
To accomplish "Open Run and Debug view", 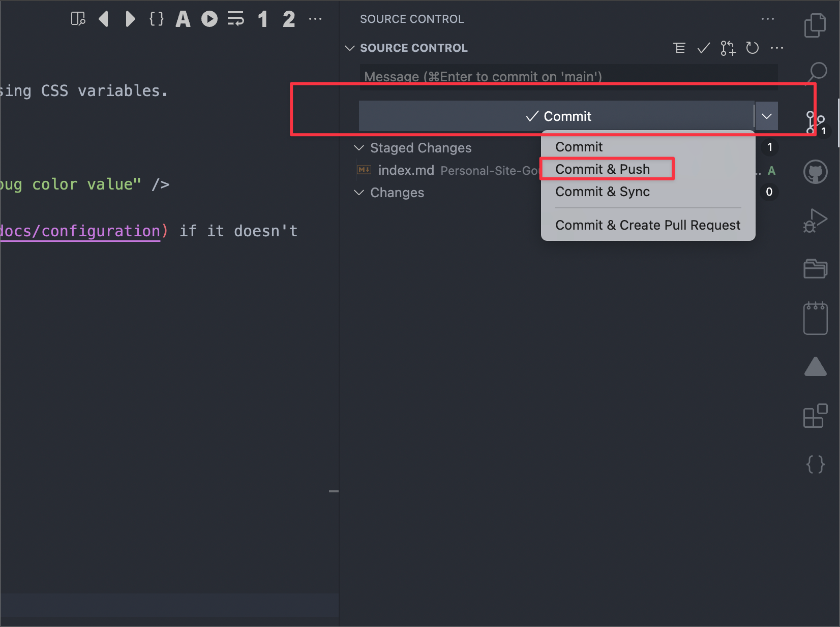I will [x=815, y=221].
